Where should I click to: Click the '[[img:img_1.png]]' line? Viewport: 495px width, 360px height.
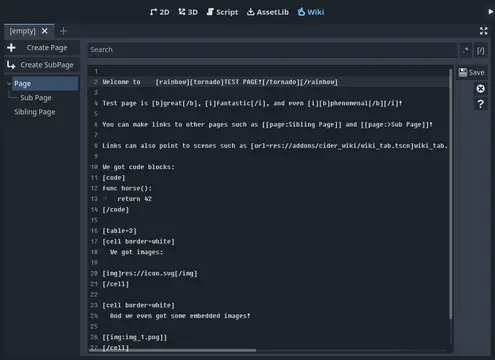[x=134, y=337]
